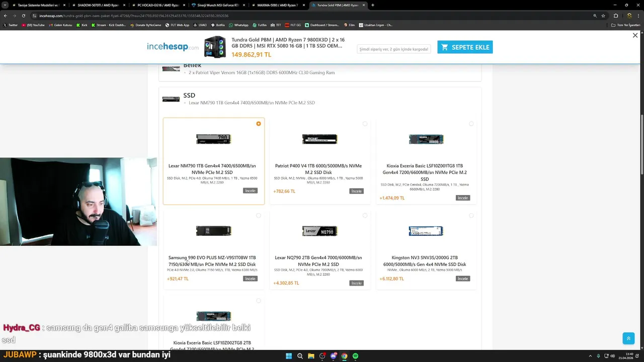The width and height of the screenshot is (644, 362).
Task: Open the tab search dropdown arrow
Action: (x=5, y=5)
